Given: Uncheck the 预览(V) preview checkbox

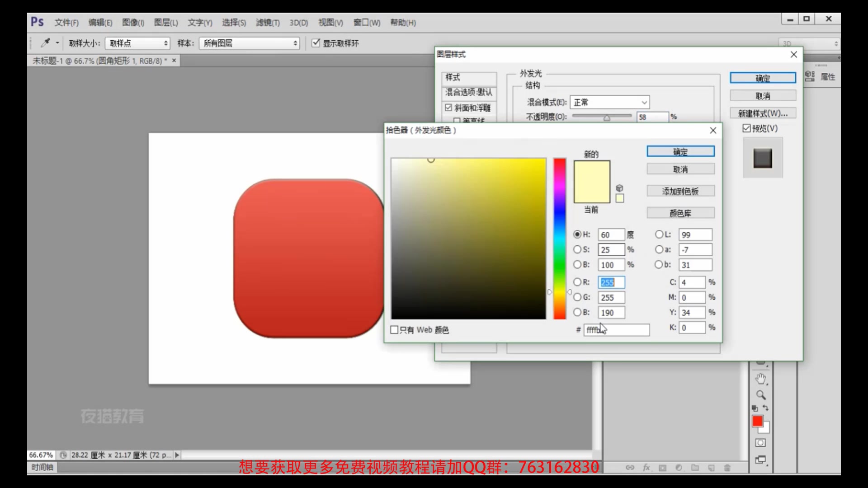Looking at the screenshot, I should point(746,128).
